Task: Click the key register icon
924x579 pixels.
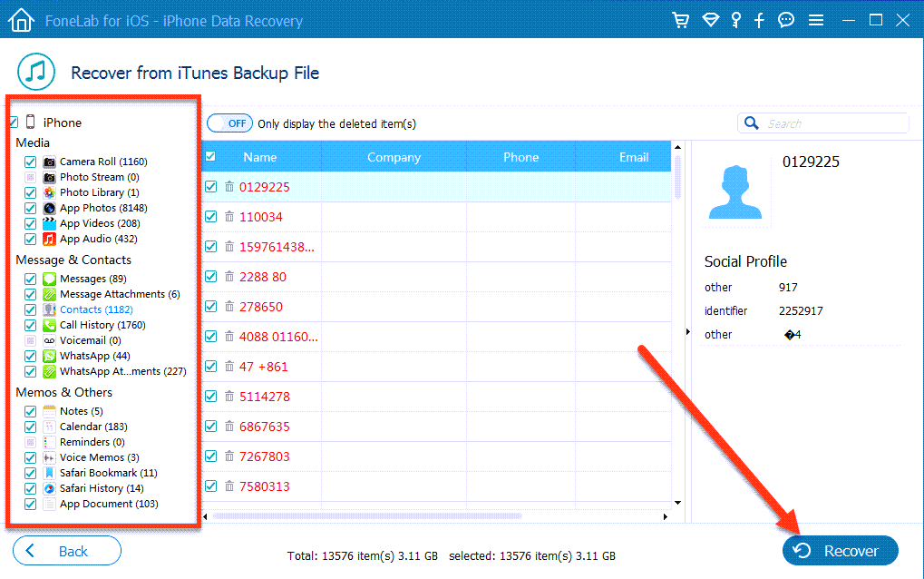Action: [737, 20]
